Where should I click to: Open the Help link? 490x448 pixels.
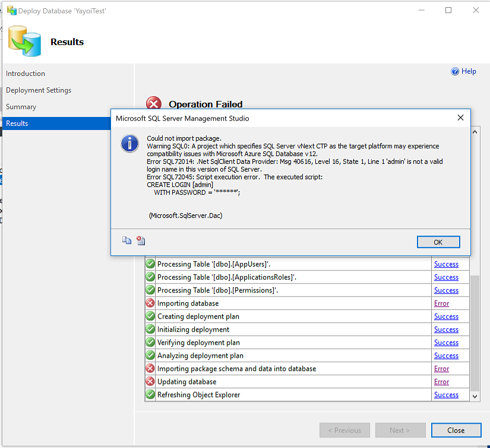469,71
